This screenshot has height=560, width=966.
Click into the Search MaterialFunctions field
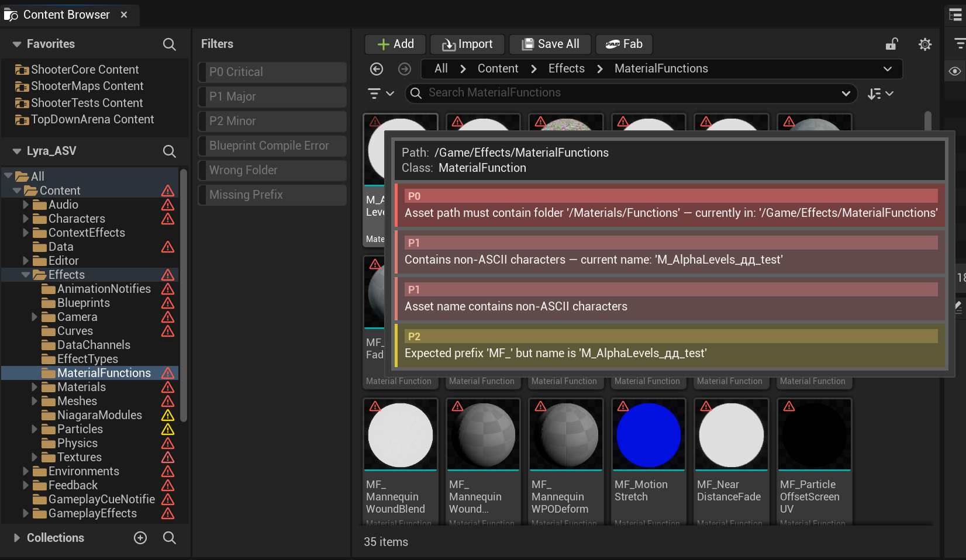632,94
